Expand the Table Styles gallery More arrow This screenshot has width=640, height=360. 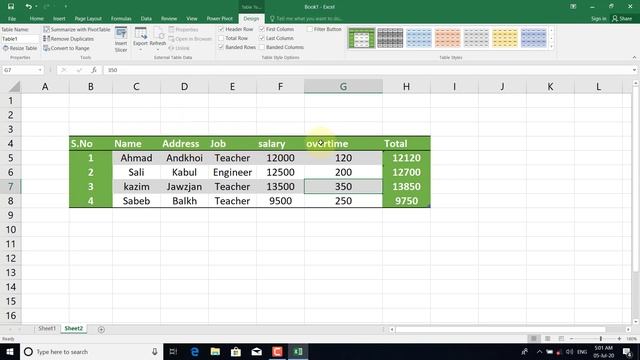click(x=551, y=47)
